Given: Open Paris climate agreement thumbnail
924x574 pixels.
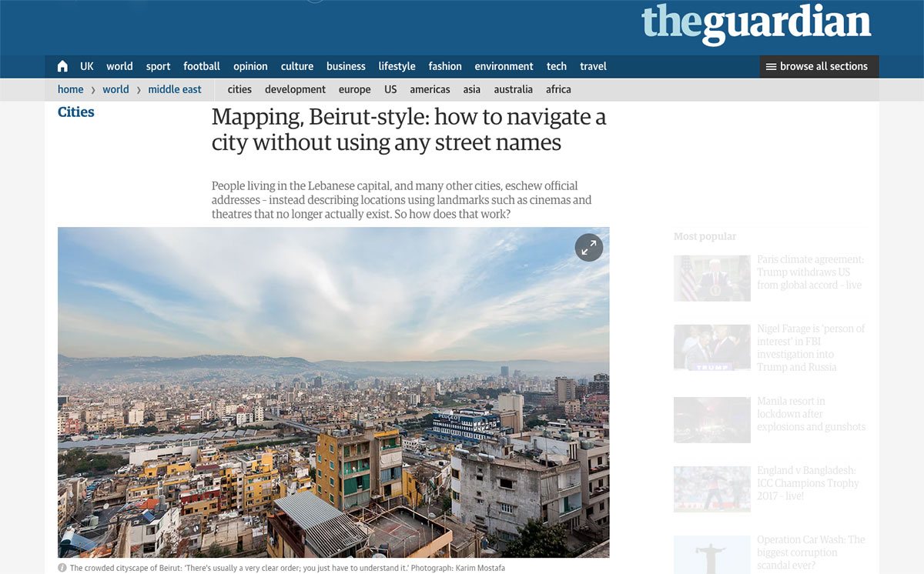Looking at the screenshot, I should click(x=712, y=278).
